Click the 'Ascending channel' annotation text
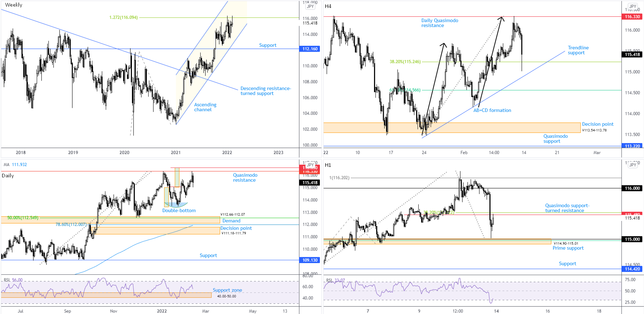This screenshot has height=314, width=644. tap(205, 107)
